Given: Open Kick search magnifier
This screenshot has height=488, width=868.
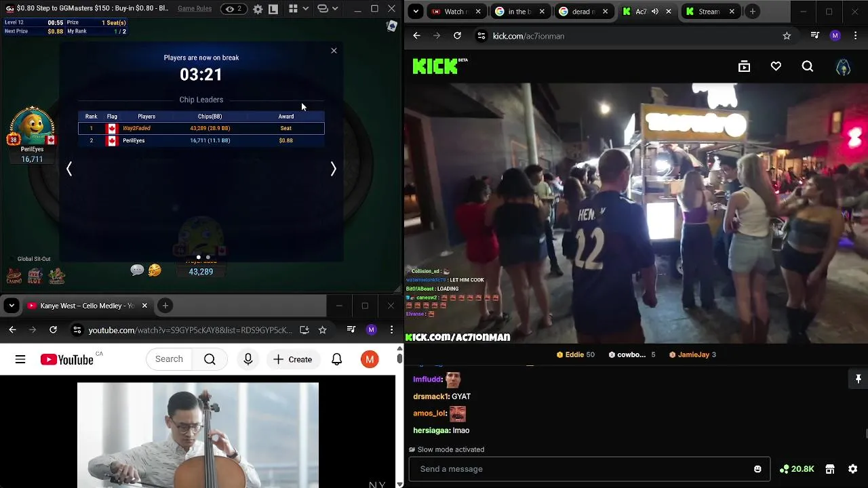Looking at the screenshot, I should [x=808, y=66].
